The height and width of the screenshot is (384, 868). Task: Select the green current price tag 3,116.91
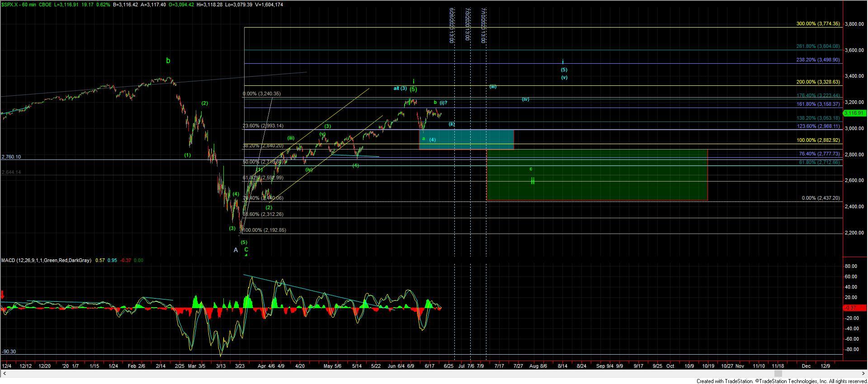coord(854,113)
